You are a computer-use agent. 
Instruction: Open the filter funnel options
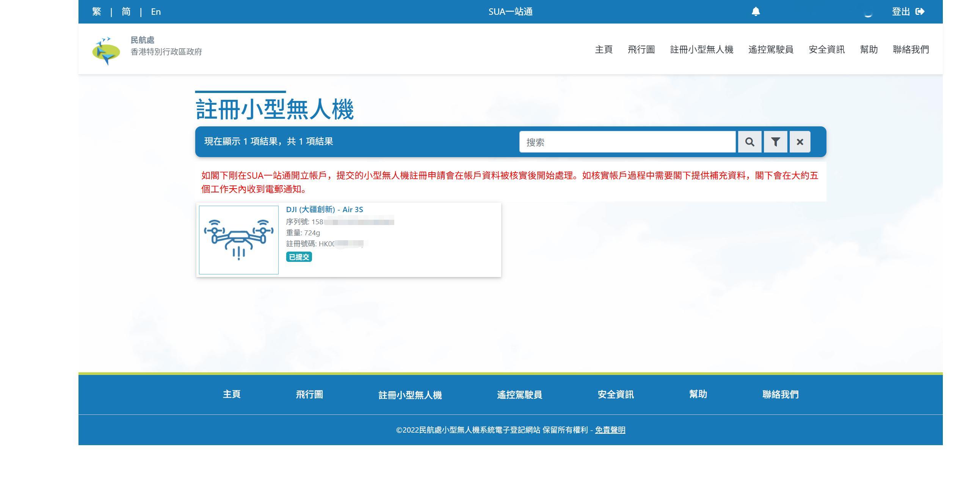[x=775, y=142]
